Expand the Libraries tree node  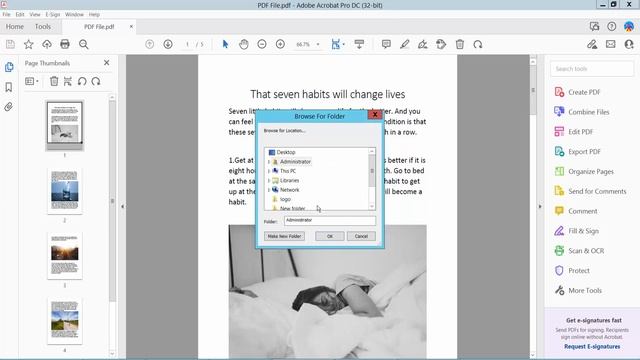pos(269,180)
